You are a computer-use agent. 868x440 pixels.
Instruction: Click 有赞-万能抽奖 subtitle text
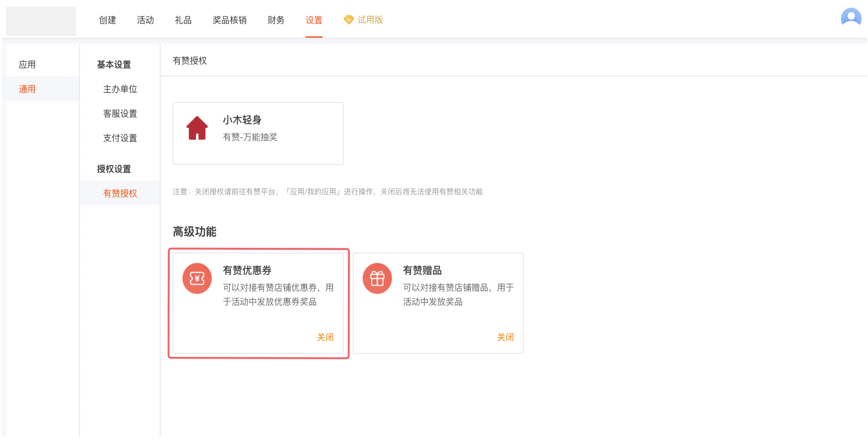(250, 137)
